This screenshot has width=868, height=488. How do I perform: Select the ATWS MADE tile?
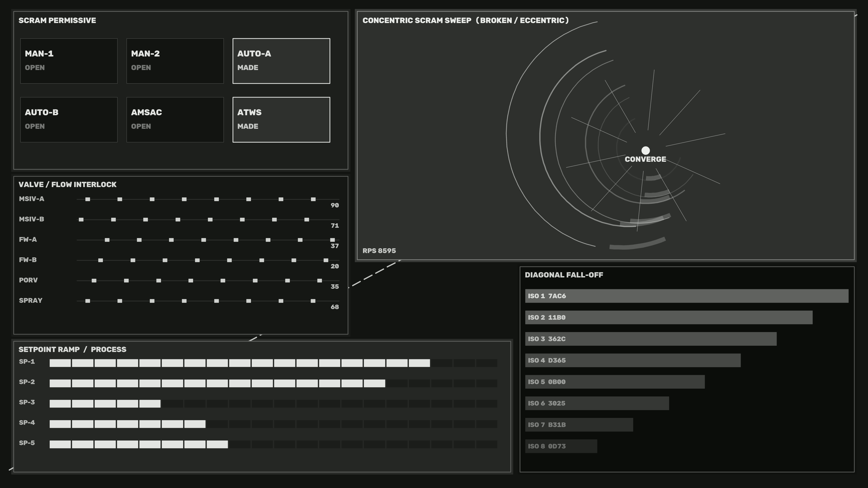click(x=281, y=120)
